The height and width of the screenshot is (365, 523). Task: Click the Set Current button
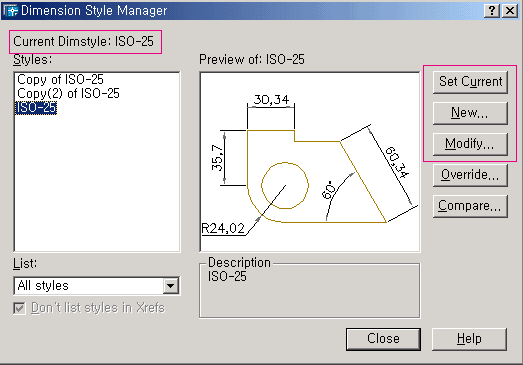(x=470, y=82)
